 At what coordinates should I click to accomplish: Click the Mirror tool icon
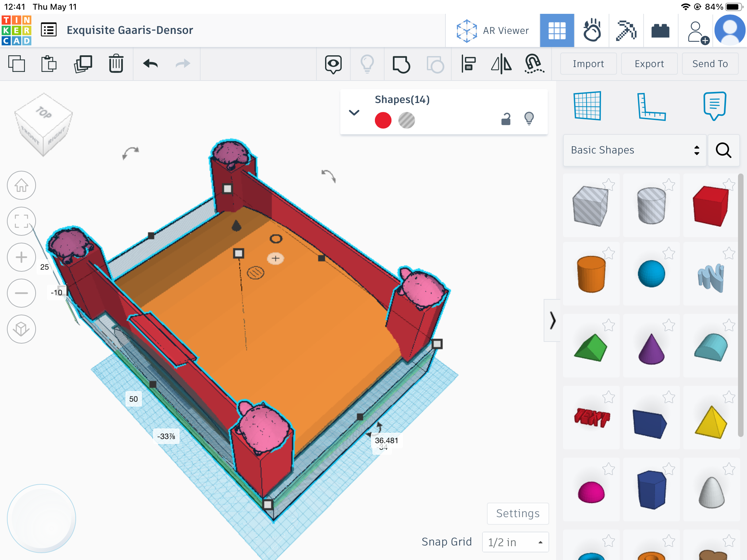(501, 64)
